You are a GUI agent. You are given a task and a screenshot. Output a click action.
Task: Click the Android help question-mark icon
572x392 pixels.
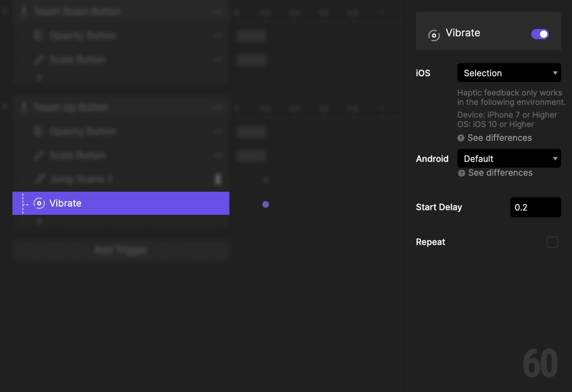[x=461, y=173]
